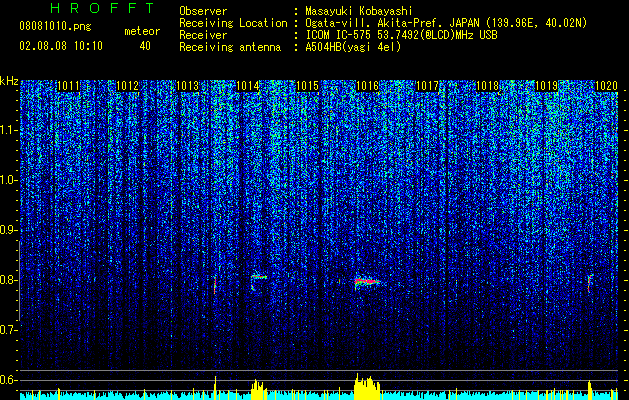Click the meteor count value 40

point(145,46)
